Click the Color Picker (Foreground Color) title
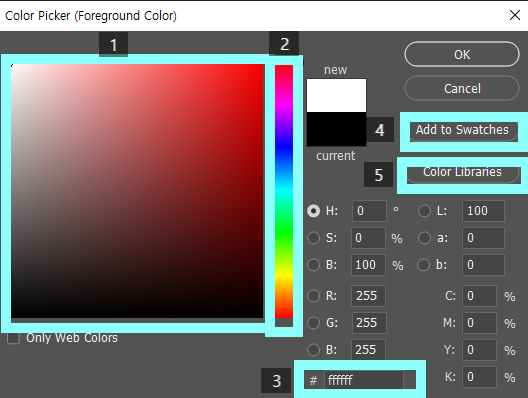The image size is (528, 398). pos(91,16)
